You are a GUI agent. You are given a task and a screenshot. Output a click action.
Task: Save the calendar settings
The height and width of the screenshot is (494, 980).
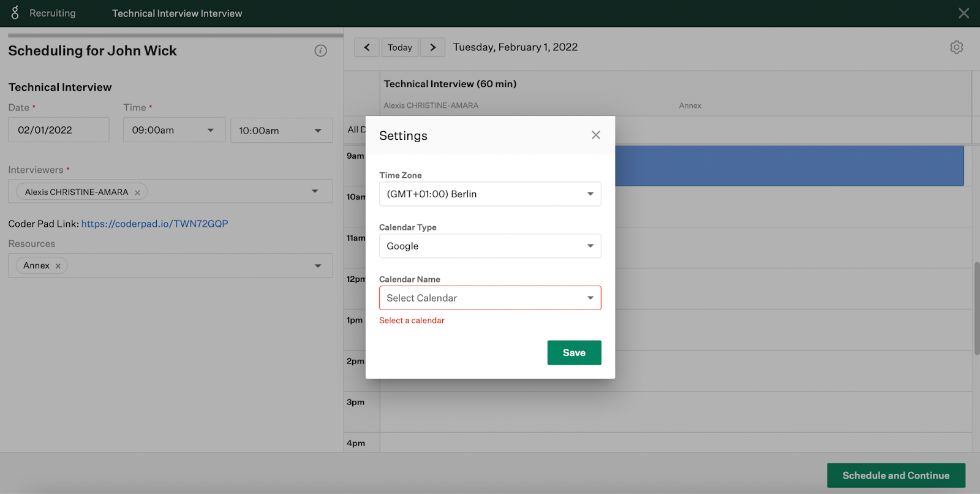[574, 352]
